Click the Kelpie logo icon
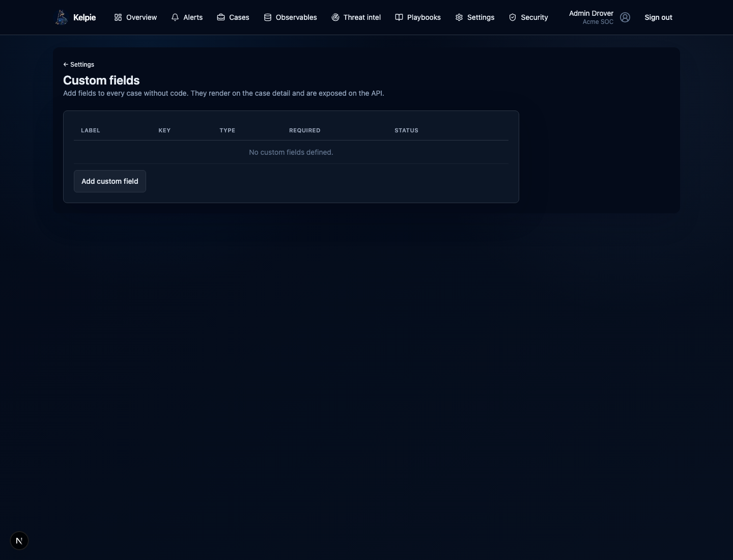 pos(62,17)
